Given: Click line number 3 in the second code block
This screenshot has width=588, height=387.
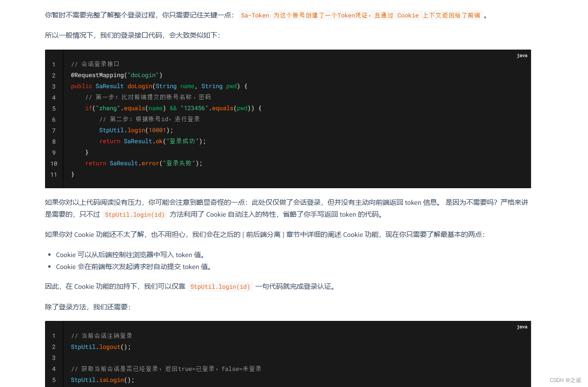Looking at the screenshot, I should [x=54, y=358].
